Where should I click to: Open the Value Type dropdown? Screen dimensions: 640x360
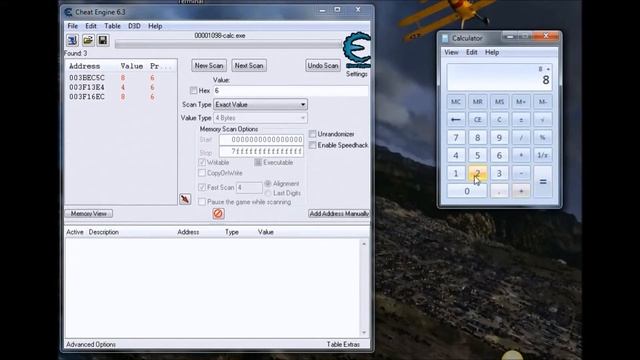point(260,118)
